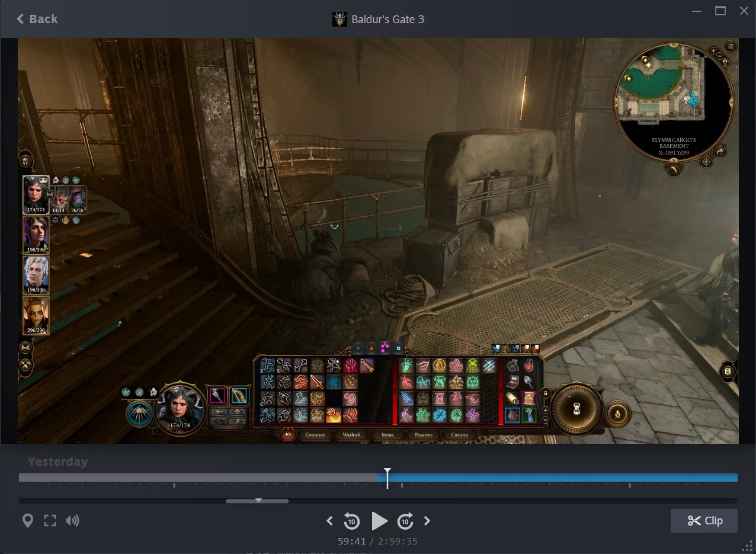756x554 pixels.
Task: Switch to the Items hotbar tab
Action: (x=387, y=434)
